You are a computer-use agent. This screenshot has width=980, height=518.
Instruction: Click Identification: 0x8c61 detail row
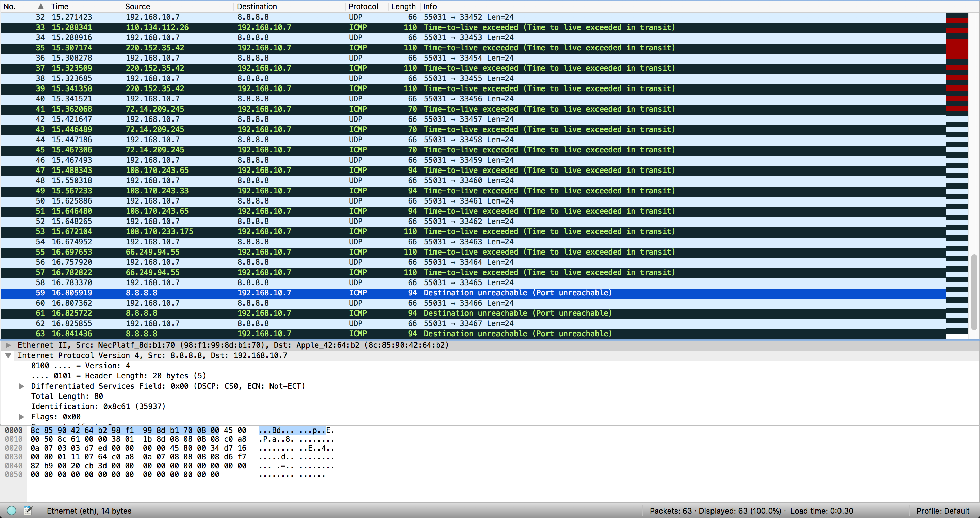tap(99, 406)
